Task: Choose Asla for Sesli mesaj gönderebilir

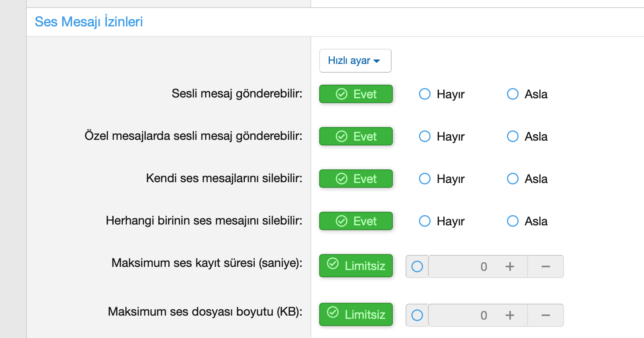Action: 527,94
